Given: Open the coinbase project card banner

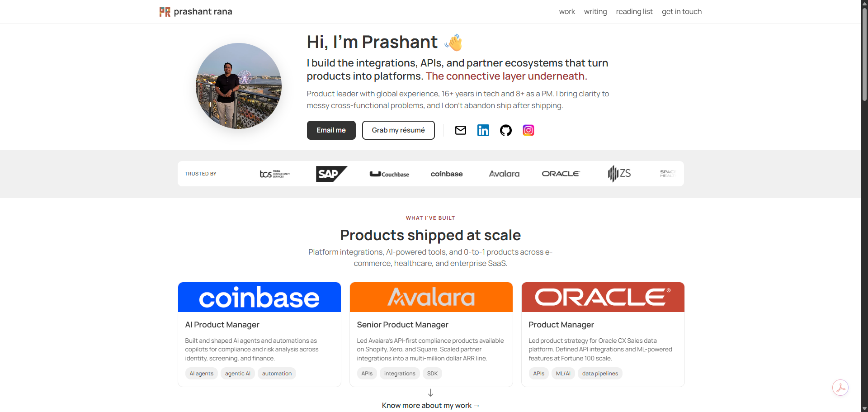Looking at the screenshot, I should coord(259,297).
